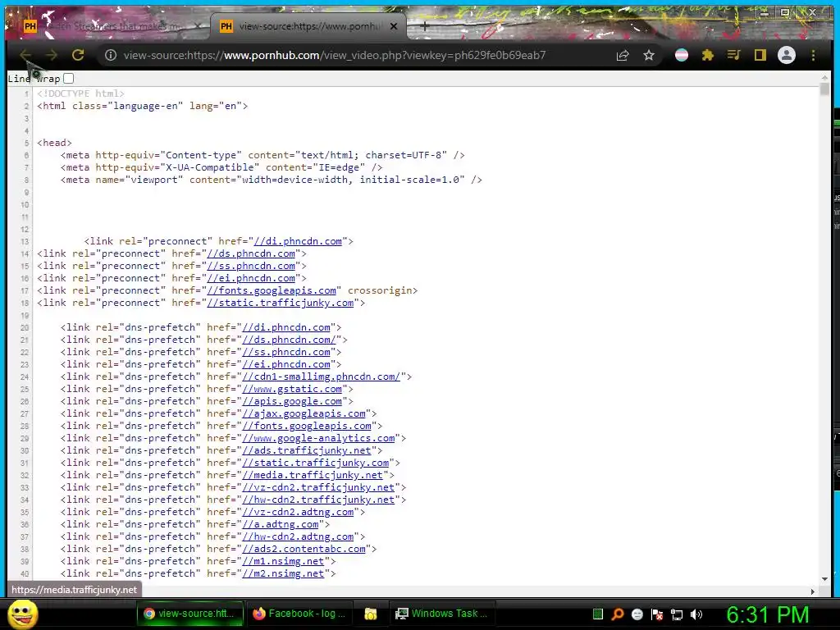Open //static.trafficjunky.com link on line 18

tap(281, 303)
